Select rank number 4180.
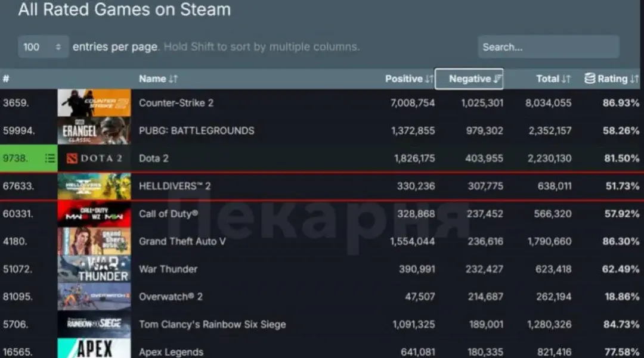 [x=15, y=241]
